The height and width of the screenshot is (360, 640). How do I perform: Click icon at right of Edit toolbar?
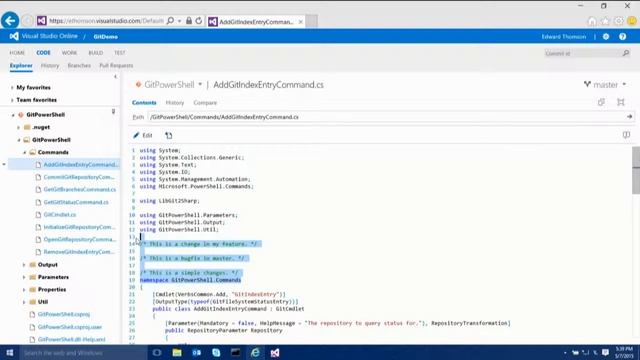coord(626,135)
